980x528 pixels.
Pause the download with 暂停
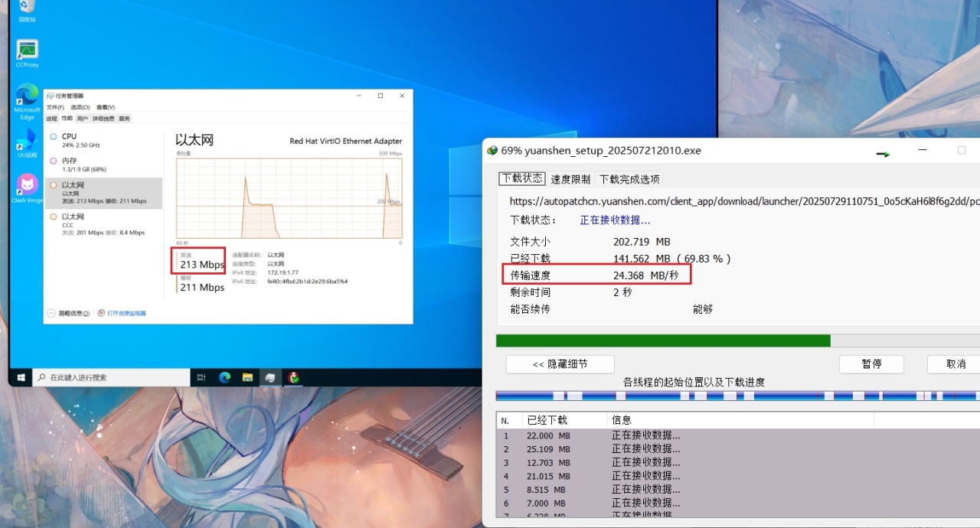(x=871, y=364)
